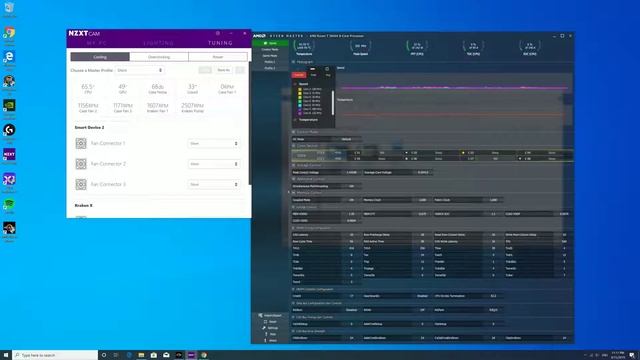
Task: Open Spotify desktop icon
Action: 9,205
